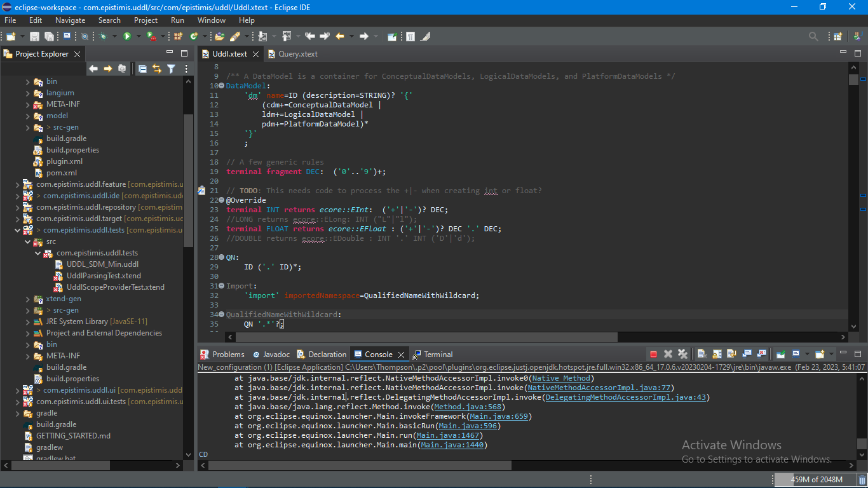Click the Pin Editor toolbar icon
The height and width of the screenshot is (488, 868).
[392, 36]
